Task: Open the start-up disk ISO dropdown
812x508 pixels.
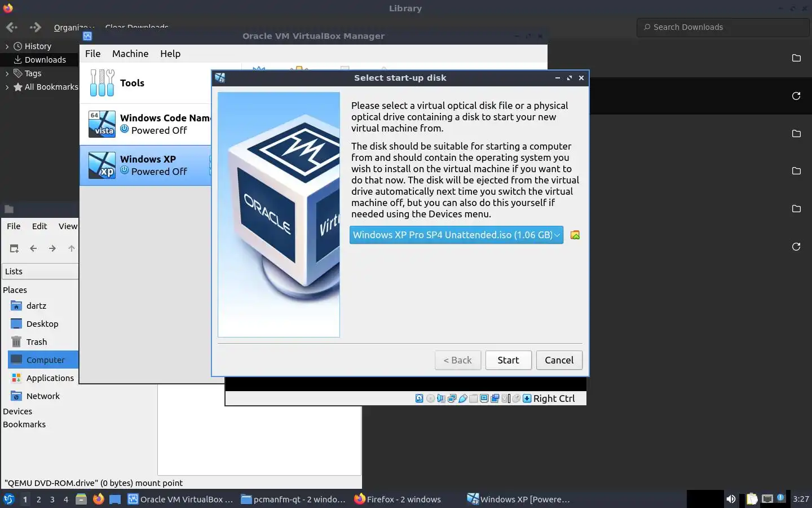Action: (x=456, y=235)
